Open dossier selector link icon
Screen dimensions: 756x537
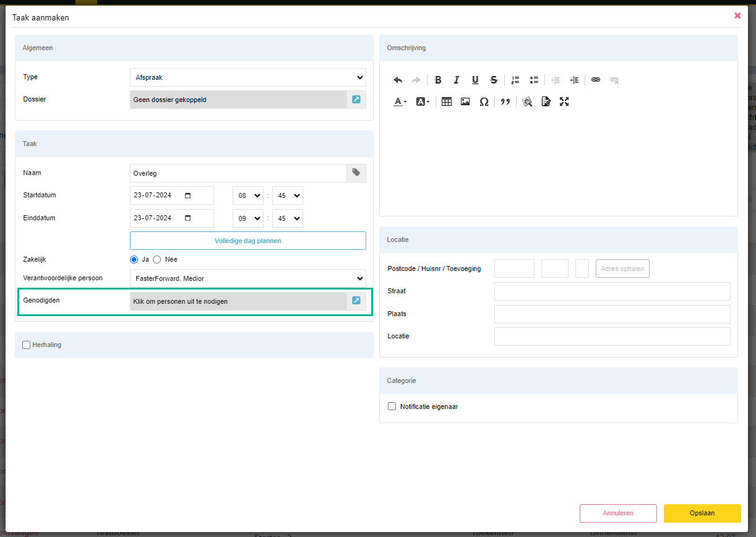(x=356, y=100)
